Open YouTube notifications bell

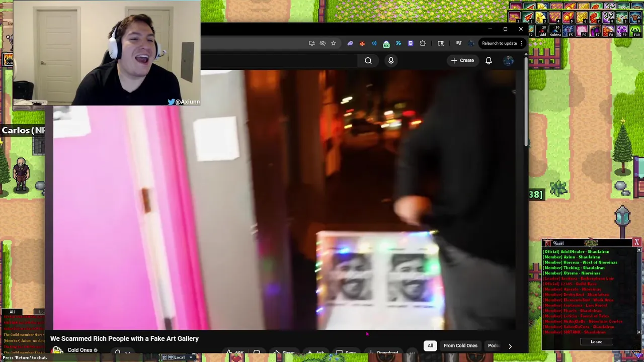489,61
